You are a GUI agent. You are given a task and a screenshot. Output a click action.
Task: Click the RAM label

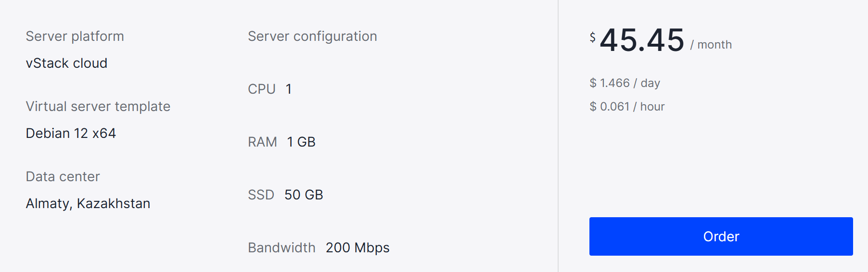pos(262,142)
